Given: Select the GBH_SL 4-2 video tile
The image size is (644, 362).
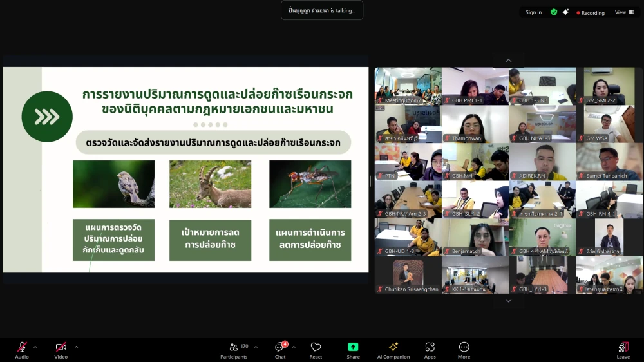Looking at the screenshot, I should [475, 199].
